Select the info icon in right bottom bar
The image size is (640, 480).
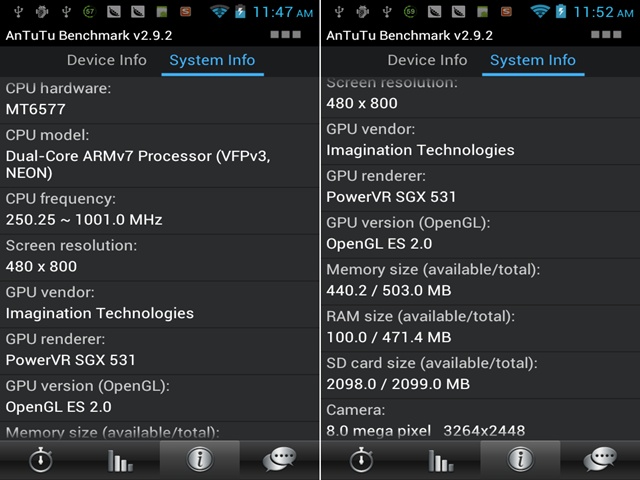(x=520, y=459)
